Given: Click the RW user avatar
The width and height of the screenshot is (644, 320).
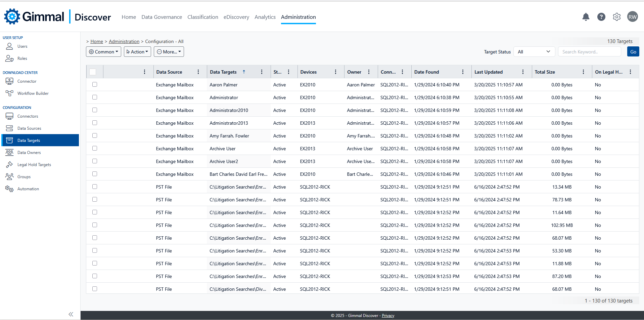Looking at the screenshot, I should [632, 17].
